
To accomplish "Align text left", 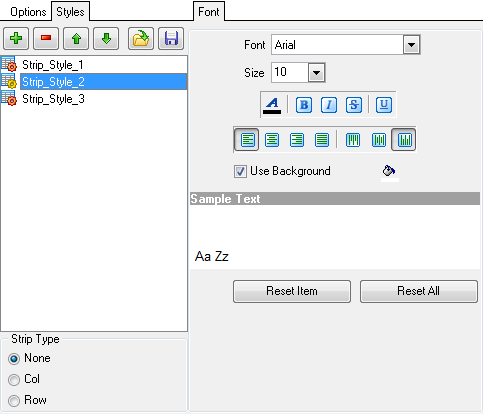I will [247, 140].
